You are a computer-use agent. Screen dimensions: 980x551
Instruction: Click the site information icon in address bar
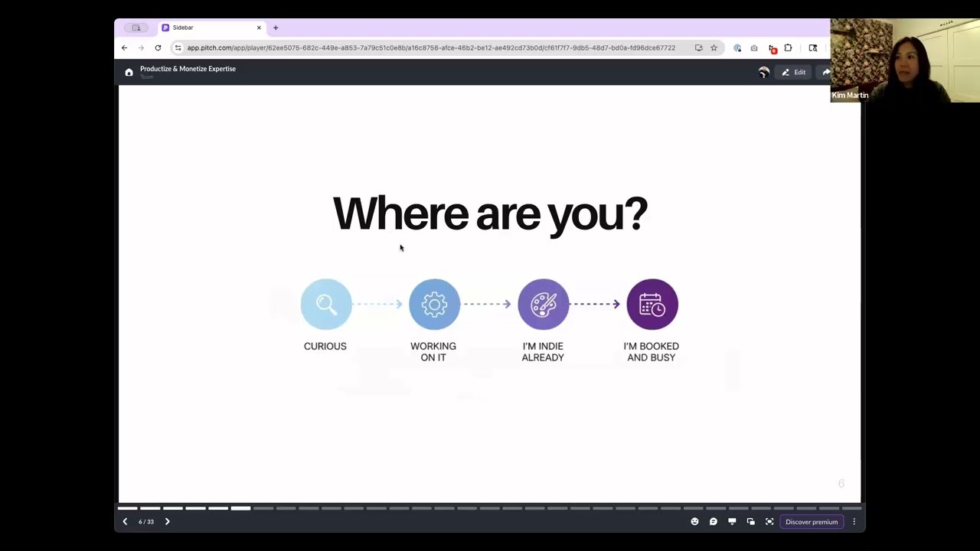point(178,47)
